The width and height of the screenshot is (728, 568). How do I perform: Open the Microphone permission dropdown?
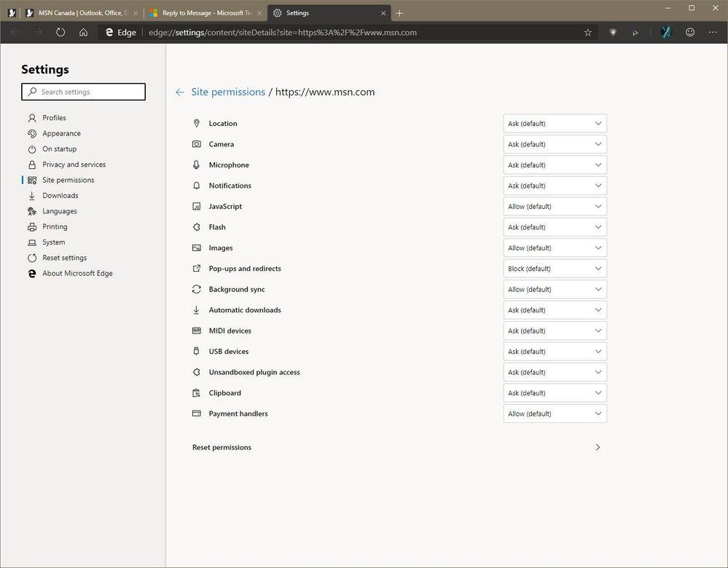pyautogui.click(x=555, y=165)
